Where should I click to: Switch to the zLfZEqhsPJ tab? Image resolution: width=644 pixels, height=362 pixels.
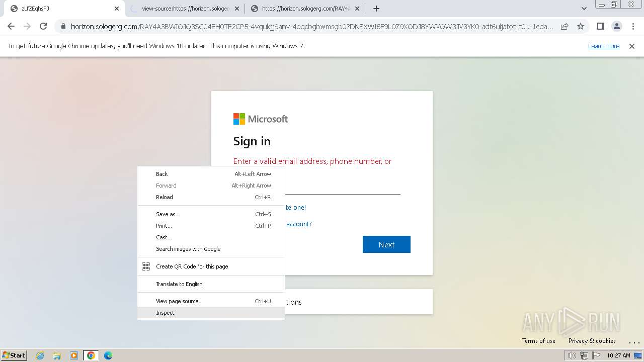pos(62,9)
